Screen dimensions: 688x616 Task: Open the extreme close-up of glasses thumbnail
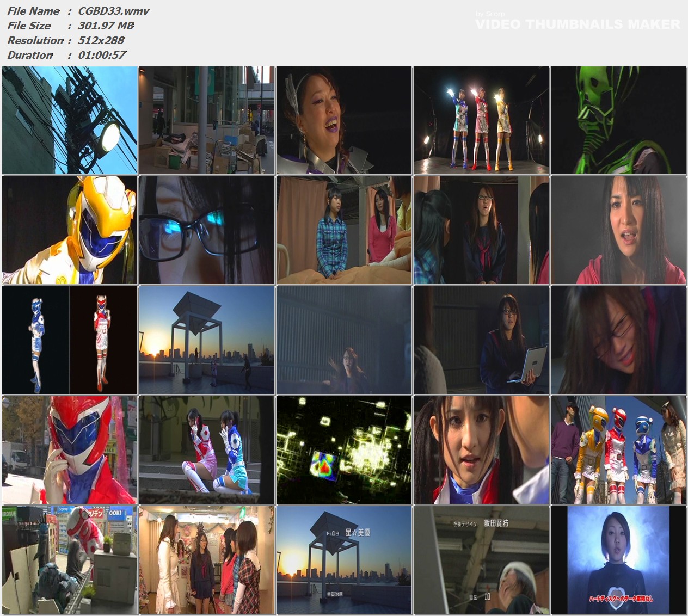[207, 230]
